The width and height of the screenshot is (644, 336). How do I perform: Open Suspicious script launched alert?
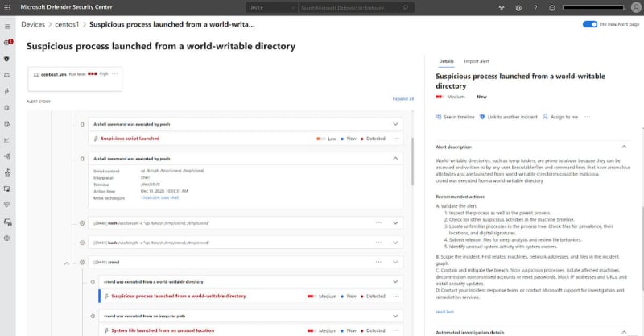130,139
